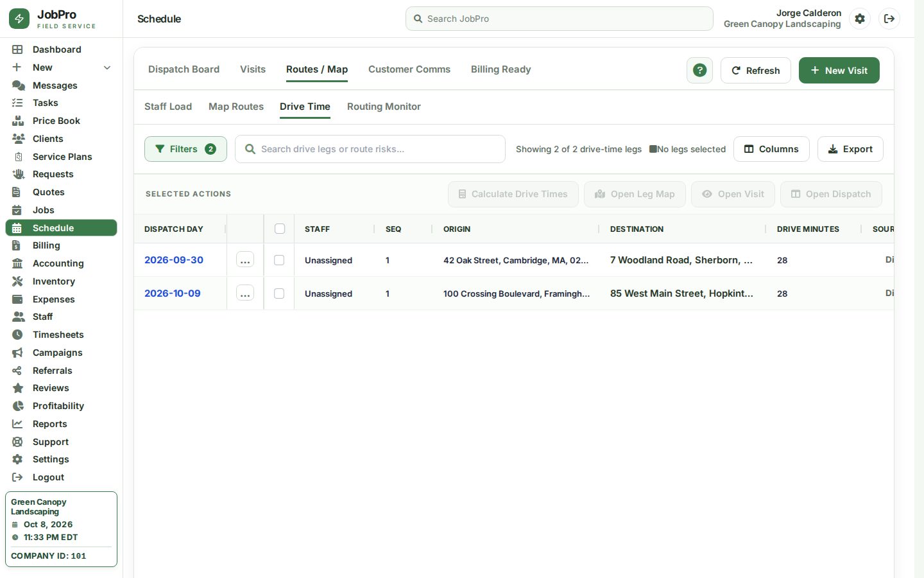Open the Columns chooser

(771, 149)
